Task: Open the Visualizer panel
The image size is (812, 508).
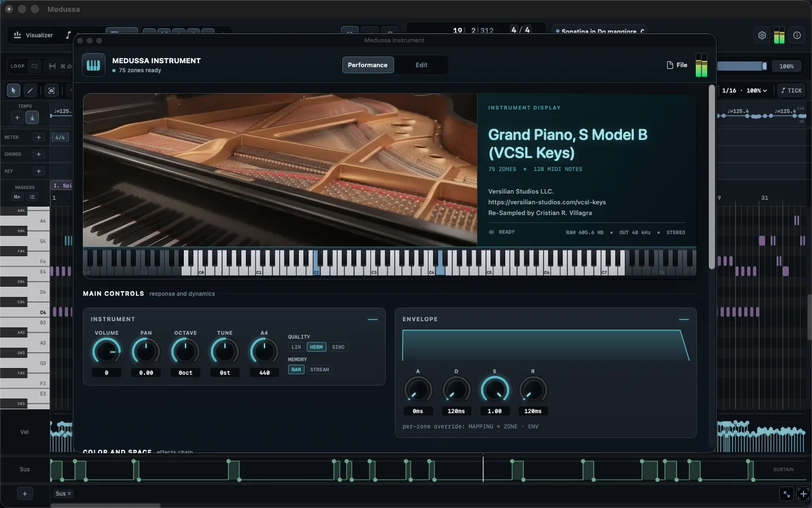Action: coord(33,35)
